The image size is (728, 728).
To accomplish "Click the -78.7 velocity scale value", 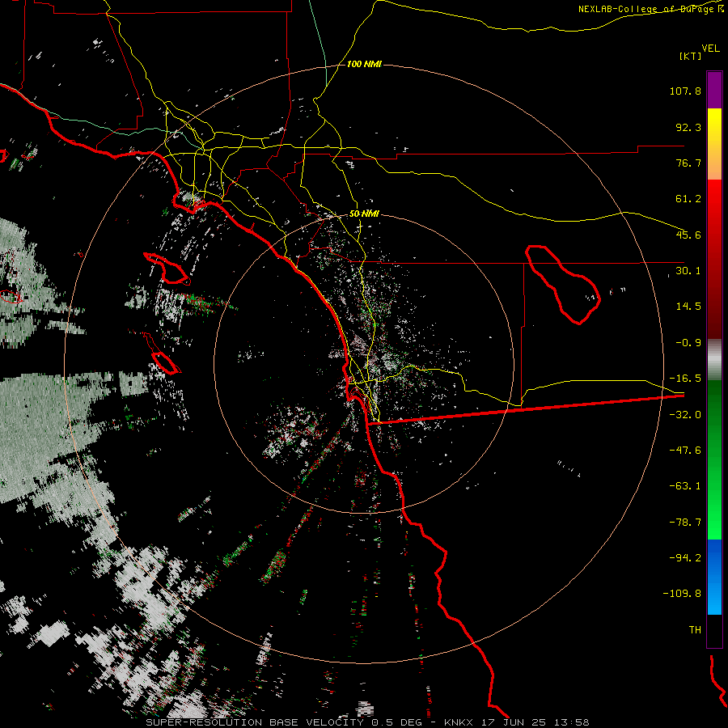I will pyautogui.click(x=685, y=523).
